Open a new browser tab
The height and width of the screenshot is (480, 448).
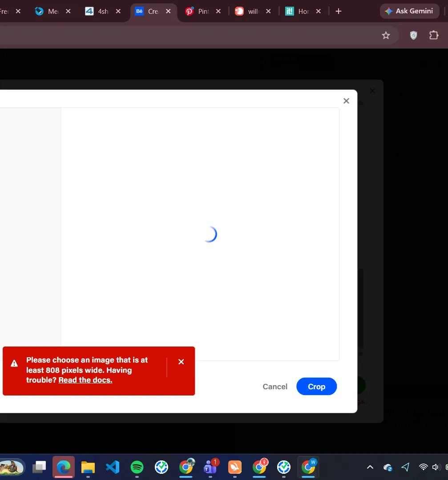point(339,11)
